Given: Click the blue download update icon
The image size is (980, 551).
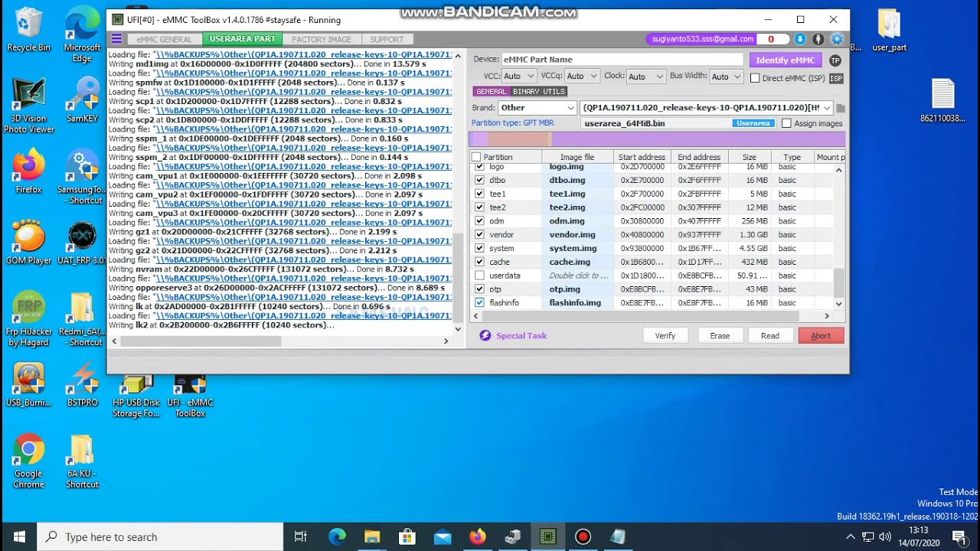Looking at the screenshot, I should pyautogui.click(x=800, y=39).
